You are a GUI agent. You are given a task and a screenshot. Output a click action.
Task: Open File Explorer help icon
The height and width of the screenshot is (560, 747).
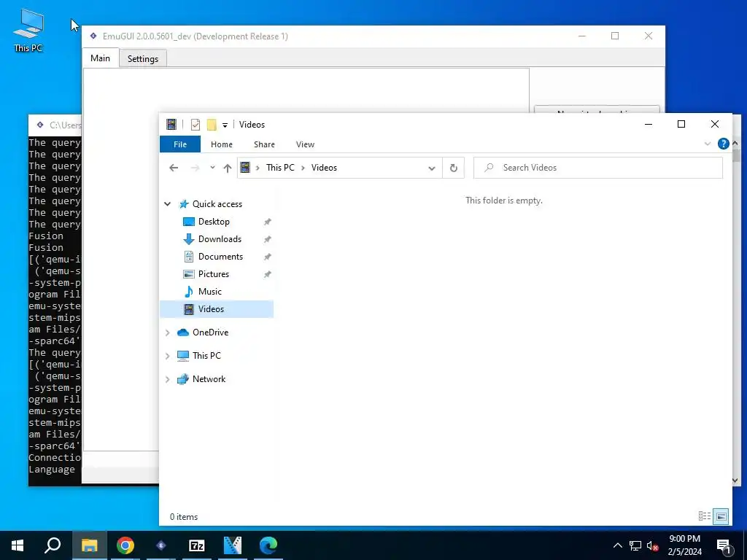click(x=723, y=144)
